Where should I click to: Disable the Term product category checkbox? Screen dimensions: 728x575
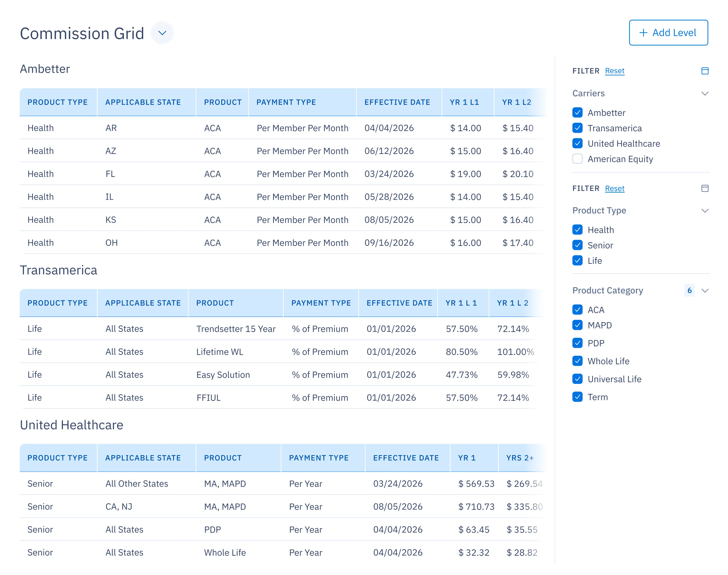pos(577,397)
